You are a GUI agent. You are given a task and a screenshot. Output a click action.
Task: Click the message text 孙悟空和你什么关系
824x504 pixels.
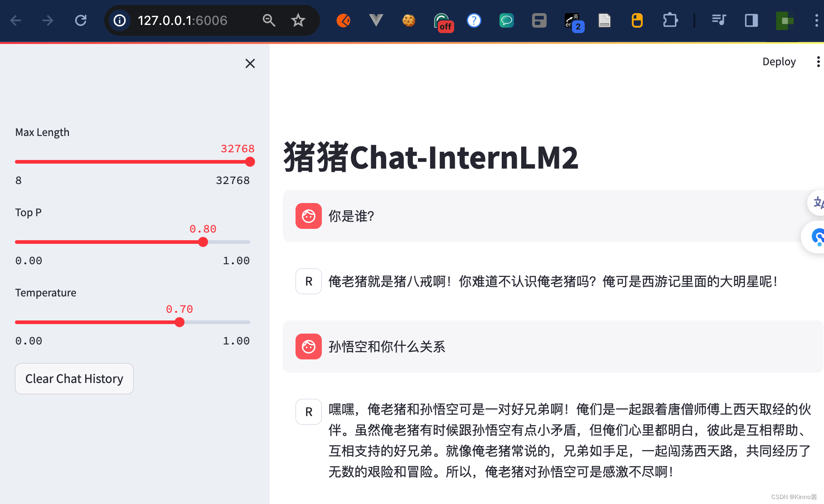coord(387,347)
